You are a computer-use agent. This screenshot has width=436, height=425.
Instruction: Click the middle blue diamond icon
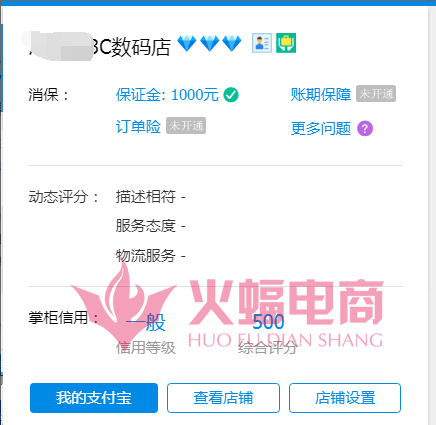point(210,43)
